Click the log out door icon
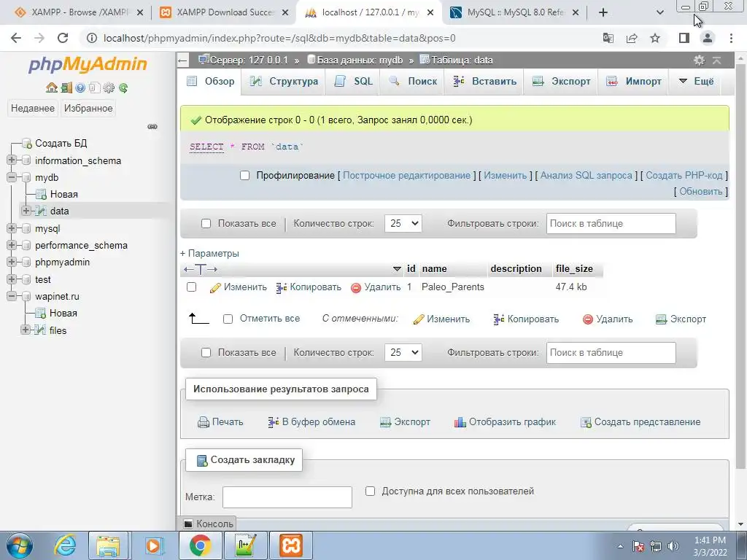This screenshot has width=747, height=560. pyautogui.click(x=66, y=88)
